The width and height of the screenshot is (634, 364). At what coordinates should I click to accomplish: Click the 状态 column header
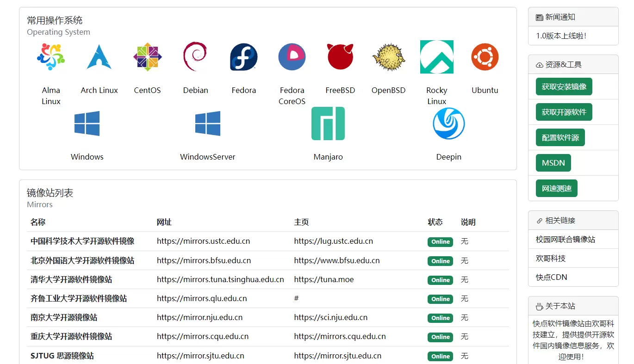(435, 222)
